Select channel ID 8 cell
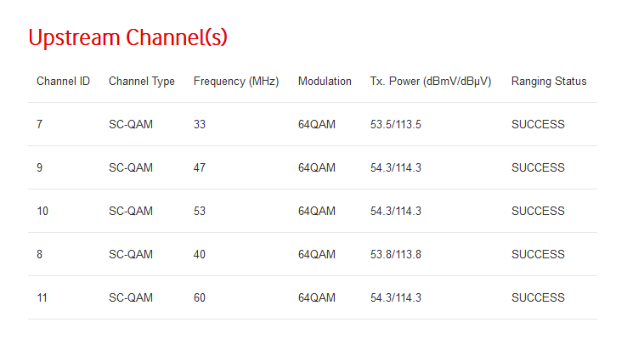This screenshot has width=644, height=362. click(39, 254)
